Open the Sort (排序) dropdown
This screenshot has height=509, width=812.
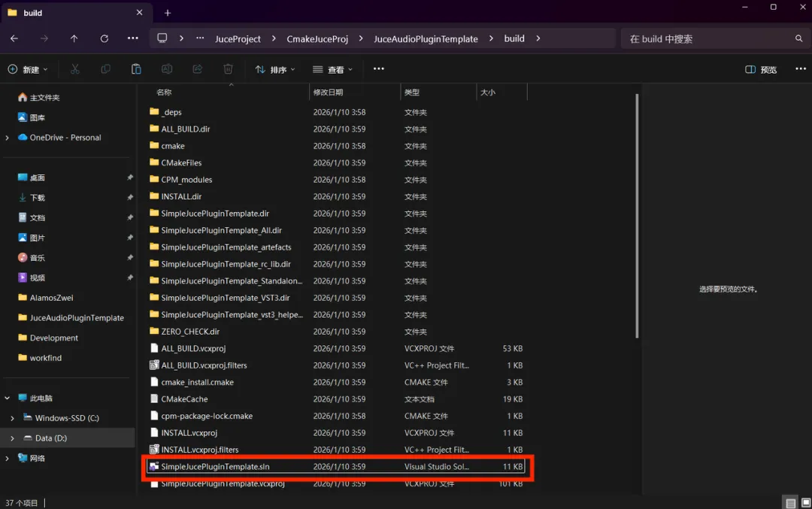click(275, 69)
